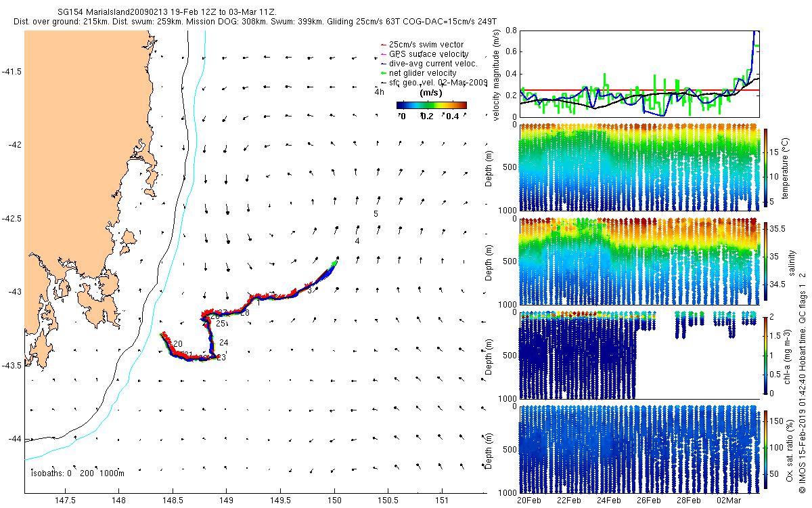
Task: Click the 'velocity magnitude (m/s)' axis label
Action: click(497, 75)
